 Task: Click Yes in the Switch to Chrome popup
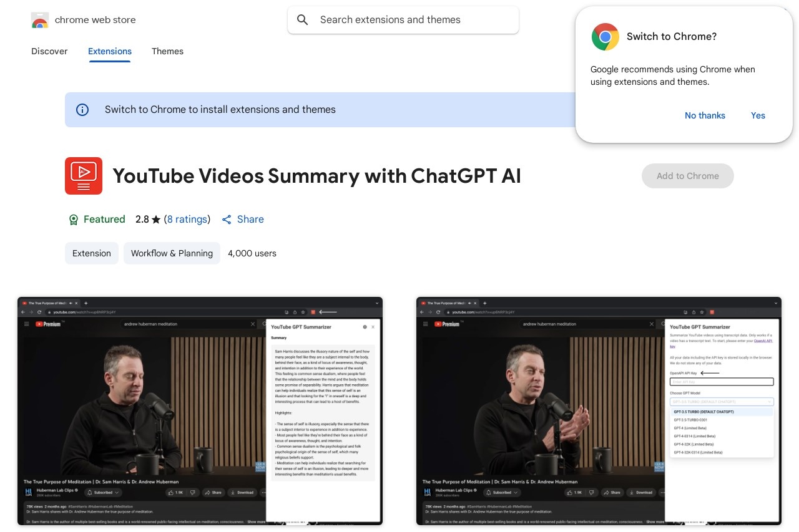(758, 115)
